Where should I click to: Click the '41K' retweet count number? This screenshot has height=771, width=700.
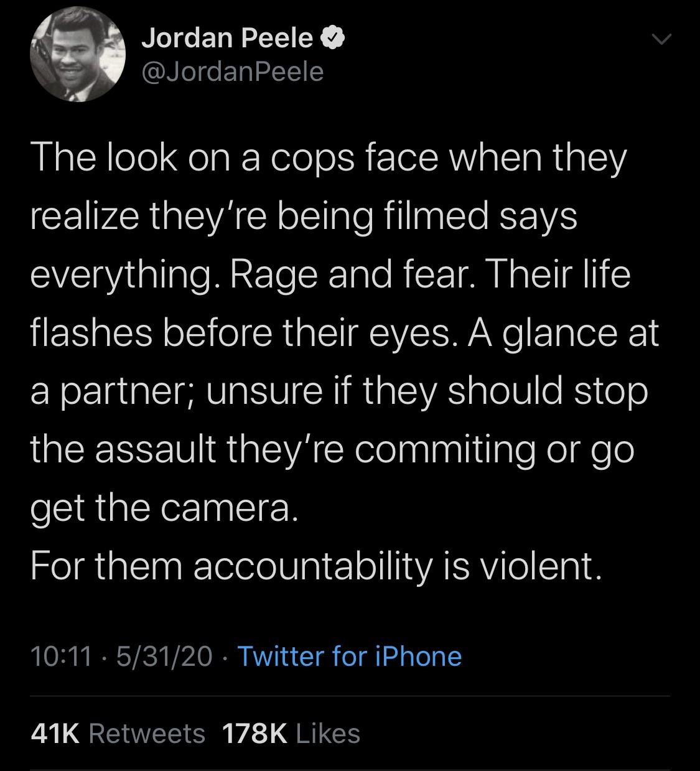click(55, 734)
